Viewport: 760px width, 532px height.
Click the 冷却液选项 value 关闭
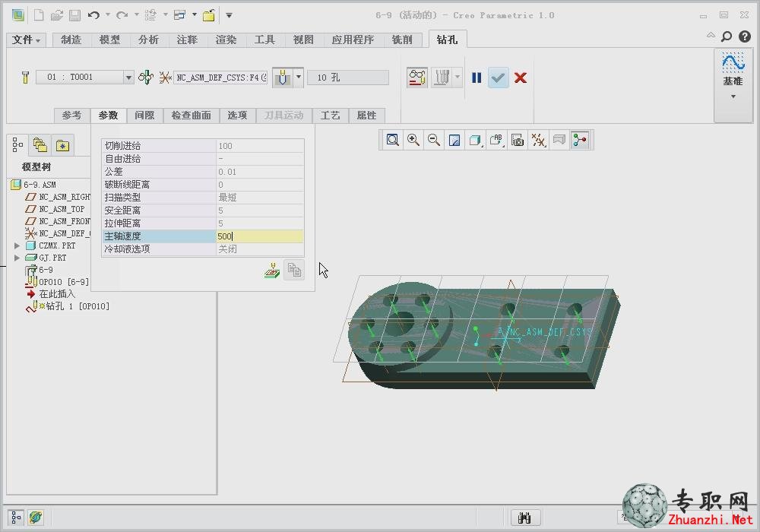260,249
